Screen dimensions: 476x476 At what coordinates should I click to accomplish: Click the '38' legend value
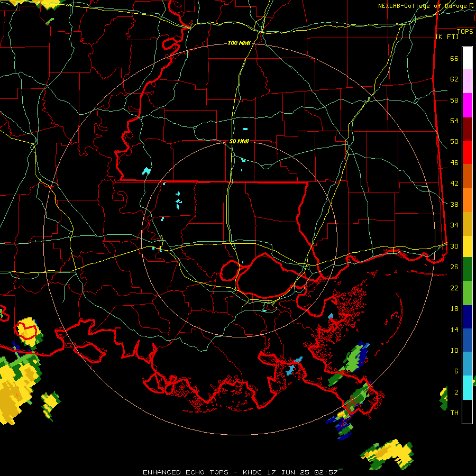click(454, 204)
